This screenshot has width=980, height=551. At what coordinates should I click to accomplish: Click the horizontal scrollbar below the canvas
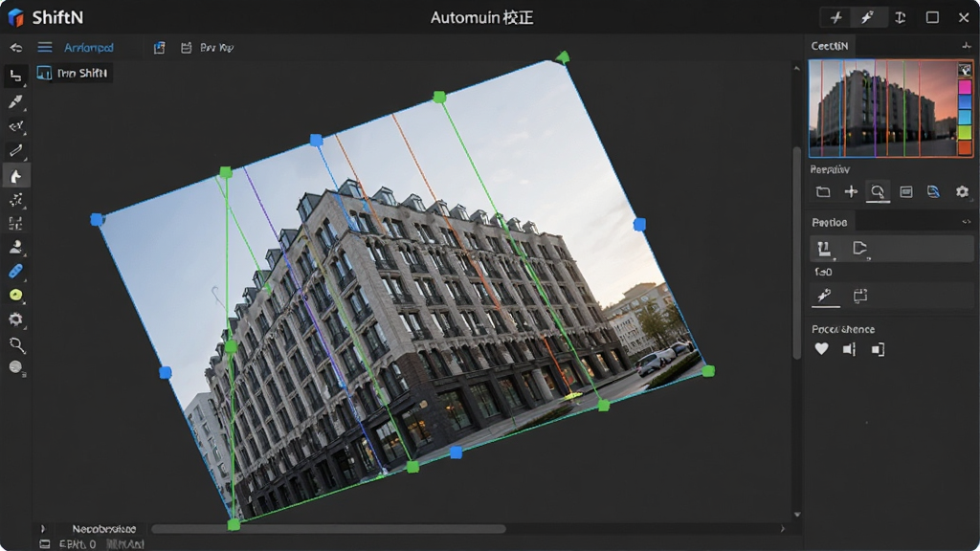[328, 529]
